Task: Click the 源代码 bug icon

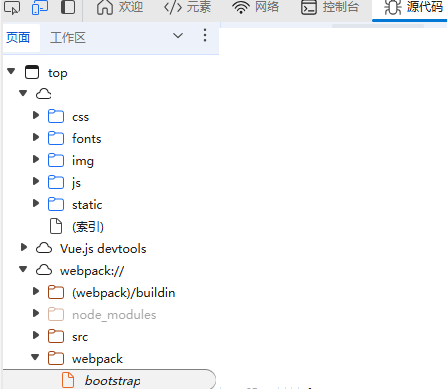Action: point(393,7)
